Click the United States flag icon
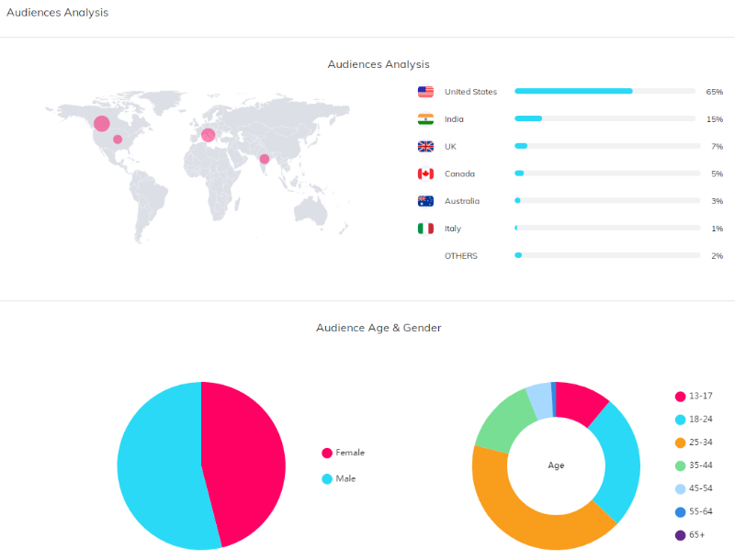This screenshot has height=560, width=735. 425,92
